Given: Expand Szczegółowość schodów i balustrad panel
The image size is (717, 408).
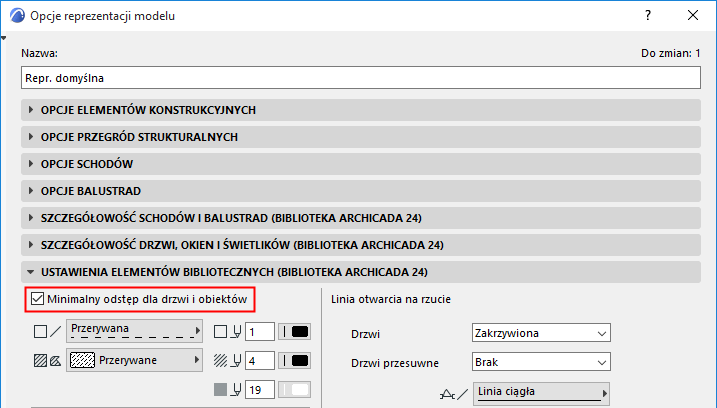Looking at the screenshot, I should click(x=361, y=218).
